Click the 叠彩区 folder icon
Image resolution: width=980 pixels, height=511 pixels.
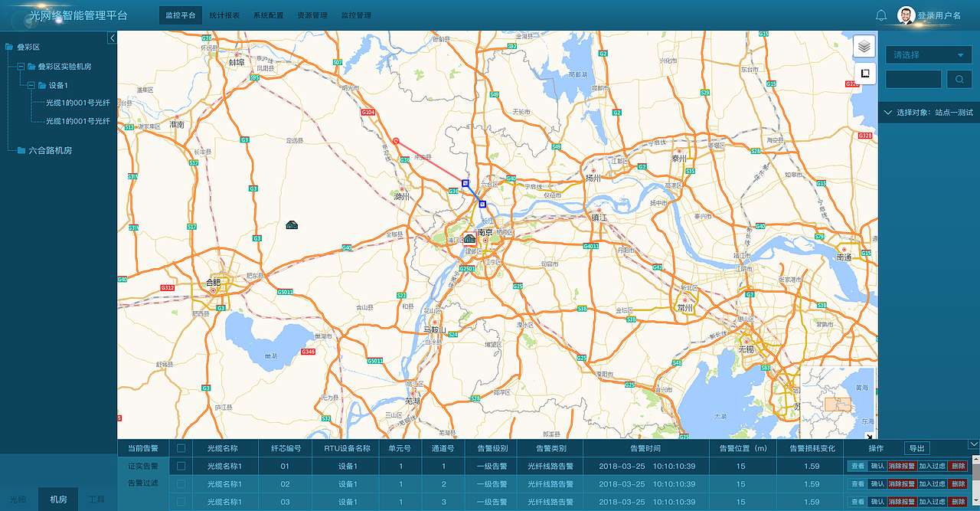(x=8, y=47)
